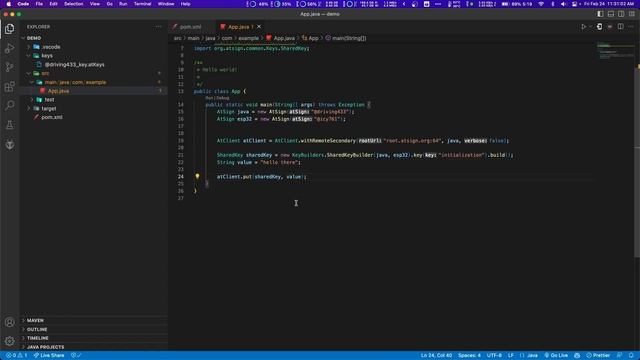This screenshot has height=360, width=640.
Task: Open the run options dropdown arrow
Action: tap(590, 27)
